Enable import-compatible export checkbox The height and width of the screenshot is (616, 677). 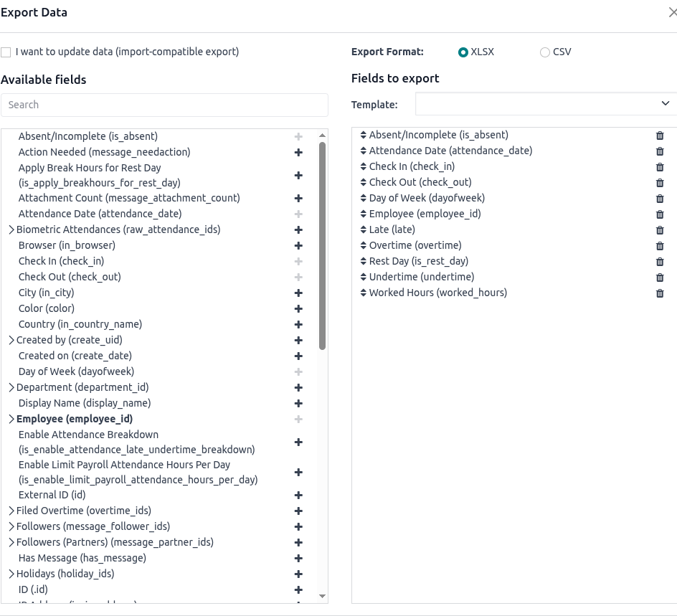pyautogui.click(x=6, y=52)
